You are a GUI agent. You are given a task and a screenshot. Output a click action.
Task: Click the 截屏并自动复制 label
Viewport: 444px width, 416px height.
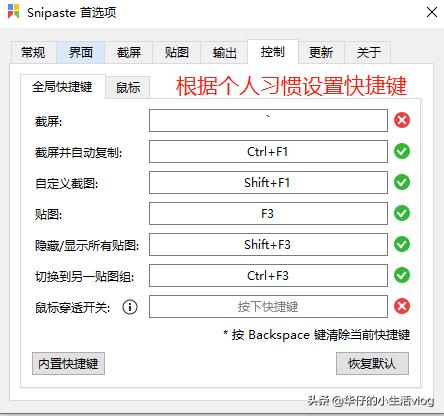coord(79,153)
